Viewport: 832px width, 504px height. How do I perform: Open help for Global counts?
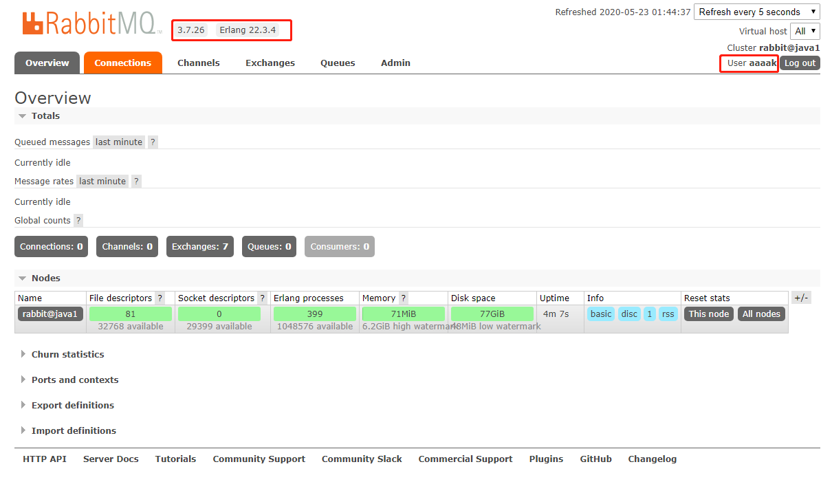[78, 220]
